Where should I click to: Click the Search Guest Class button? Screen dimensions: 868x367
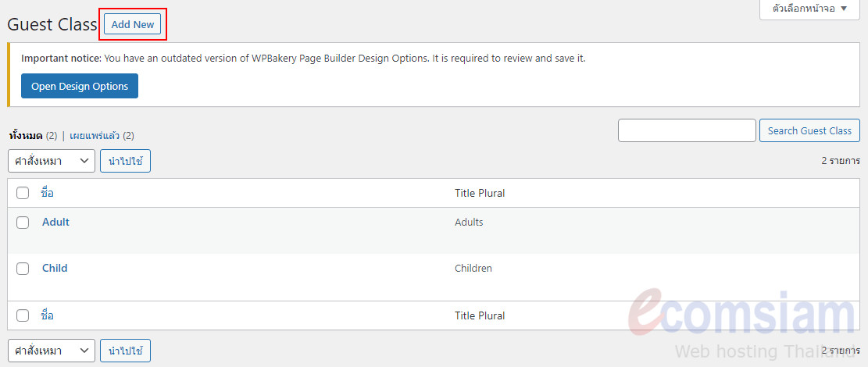coord(809,130)
